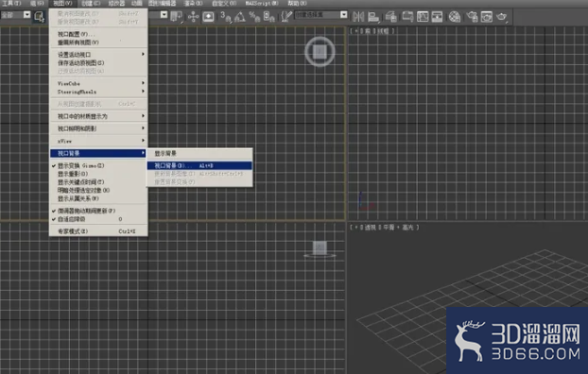The width and height of the screenshot is (588, 374).
Task: Toggle 显示变换 Gizmo checked item
Action: 98,165
